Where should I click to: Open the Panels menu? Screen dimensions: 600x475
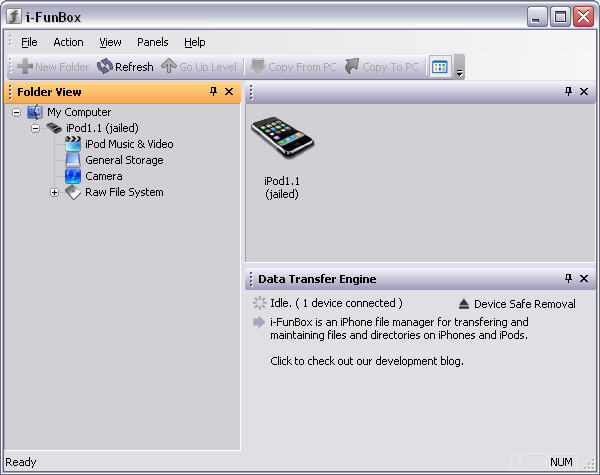152,42
